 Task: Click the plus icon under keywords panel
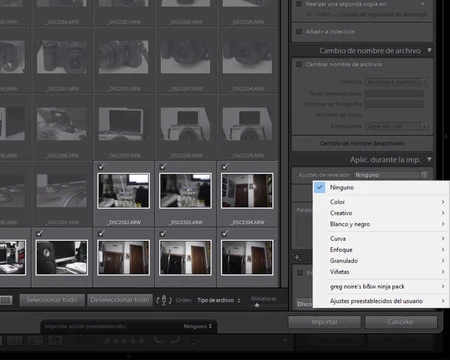coord(297,257)
